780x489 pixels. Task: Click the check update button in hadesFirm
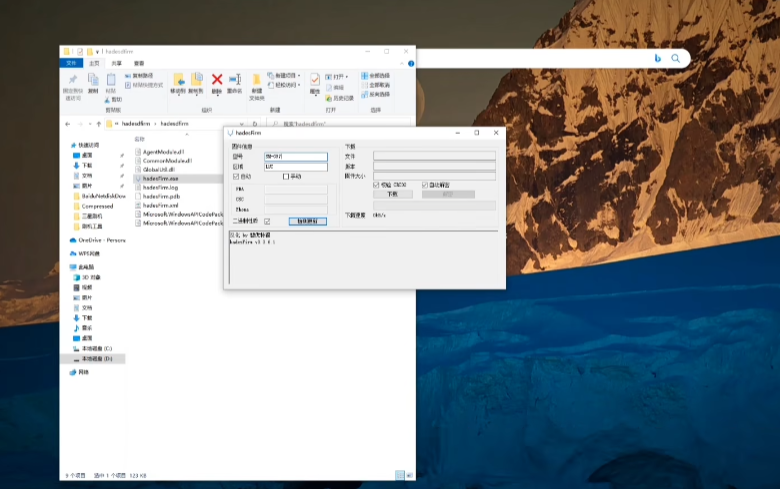307,221
